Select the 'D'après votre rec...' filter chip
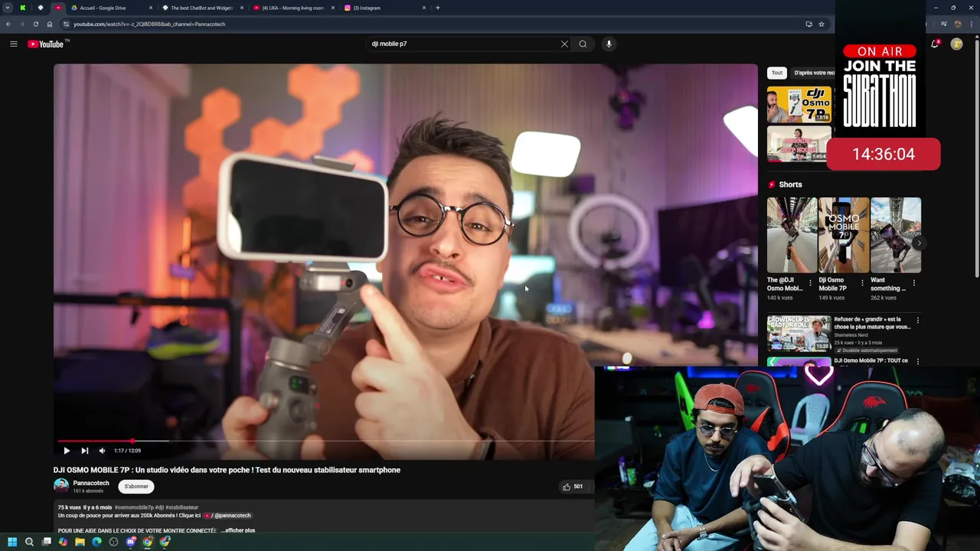Screen dimensions: 980x551 click(x=814, y=73)
